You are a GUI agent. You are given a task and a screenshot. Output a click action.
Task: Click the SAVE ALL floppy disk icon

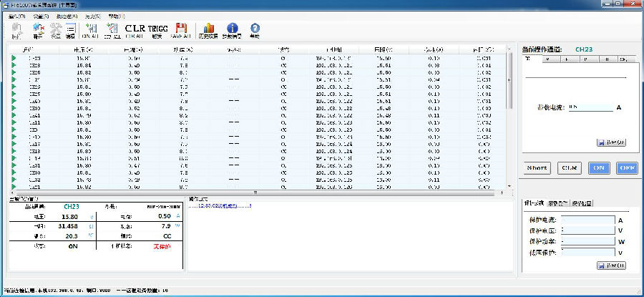pyautogui.click(x=181, y=29)
